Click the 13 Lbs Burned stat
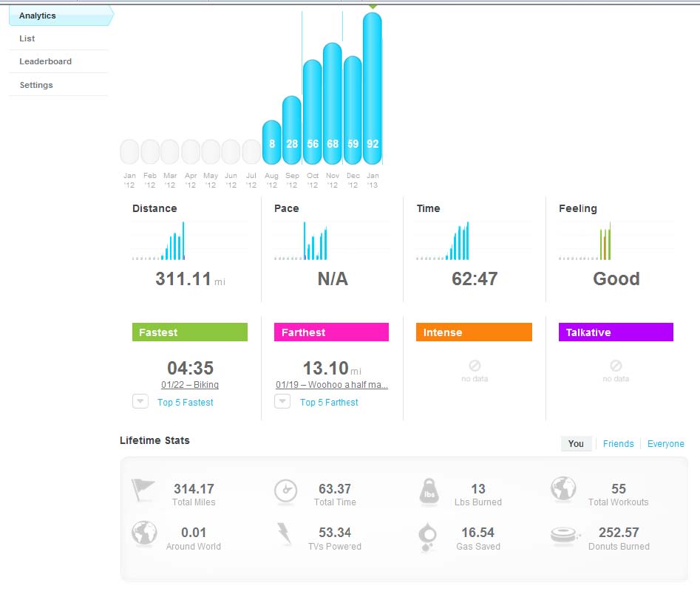 tap(478, 489)
